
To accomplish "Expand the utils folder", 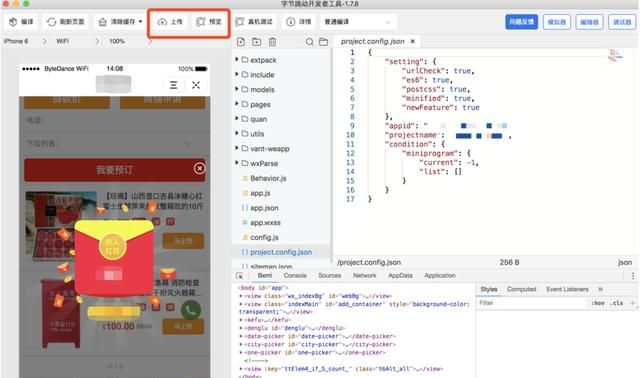I will tap(237, 133).
